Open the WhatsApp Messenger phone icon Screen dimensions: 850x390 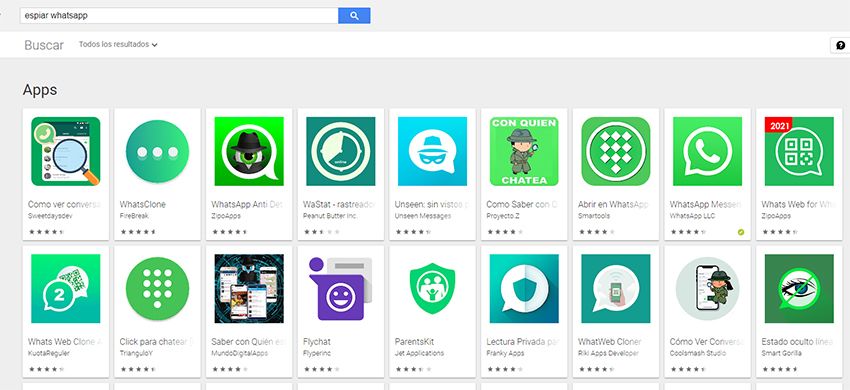[707, 151]
